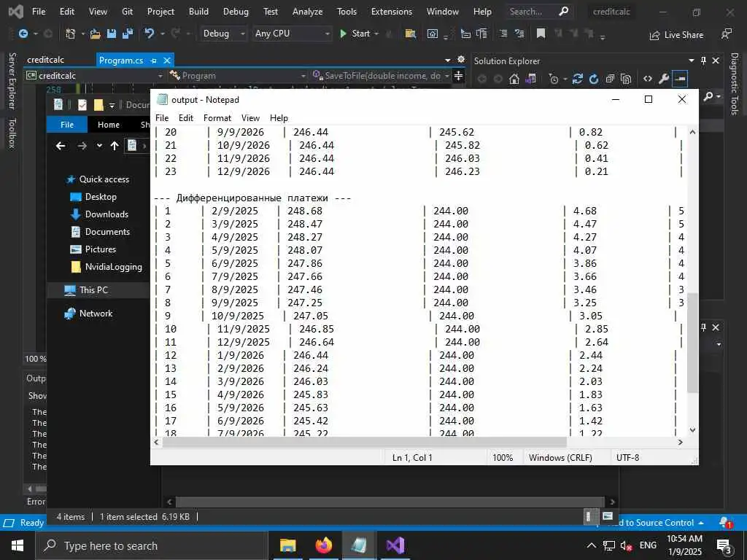This screenshot has height=560, width=747.
Task: Click Sync with Active Document icon
Action: tap(578, 79)
